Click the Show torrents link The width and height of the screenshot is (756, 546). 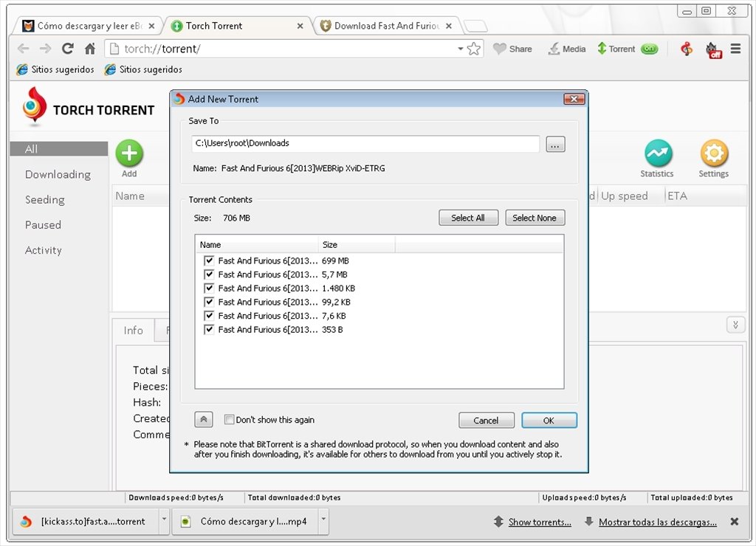(540, 522)
